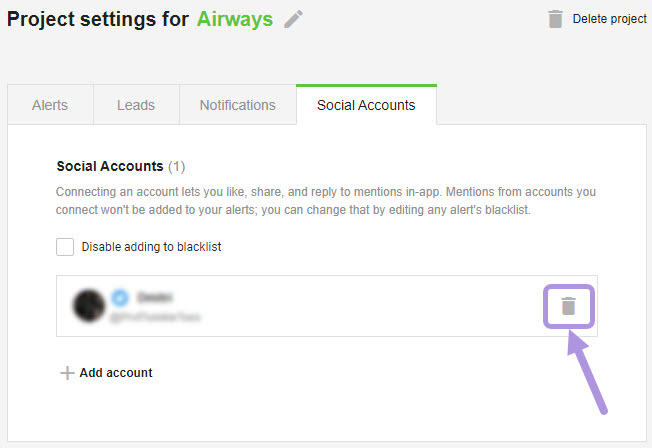Viewport: 652px width, 448px height.
Task: Click the Delete project text link
Action: (x=609, y=19)
